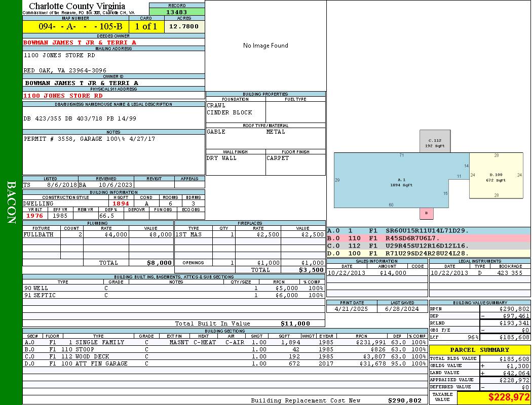Click the PERMIT # 3558 garage note
The image size is (532, 405).
pos(89,139)
